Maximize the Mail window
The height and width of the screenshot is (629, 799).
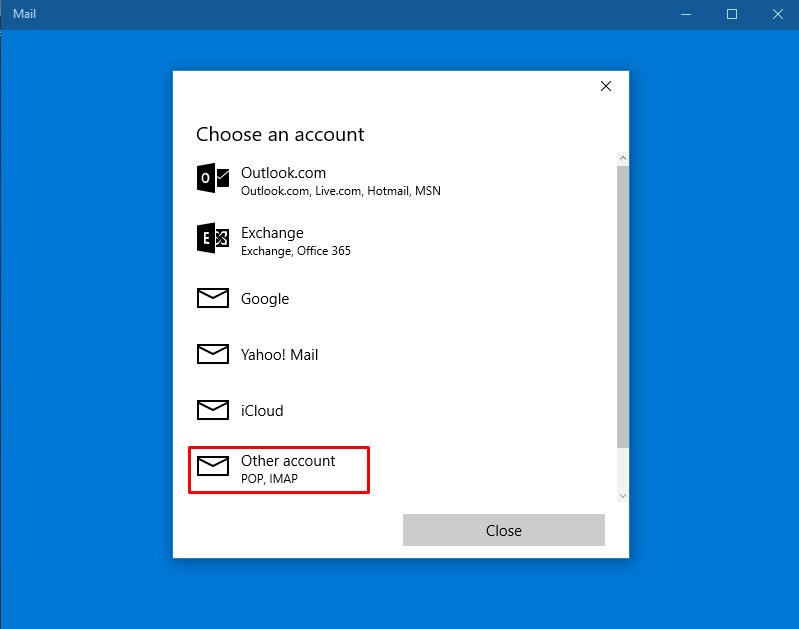tap(732, 14)
